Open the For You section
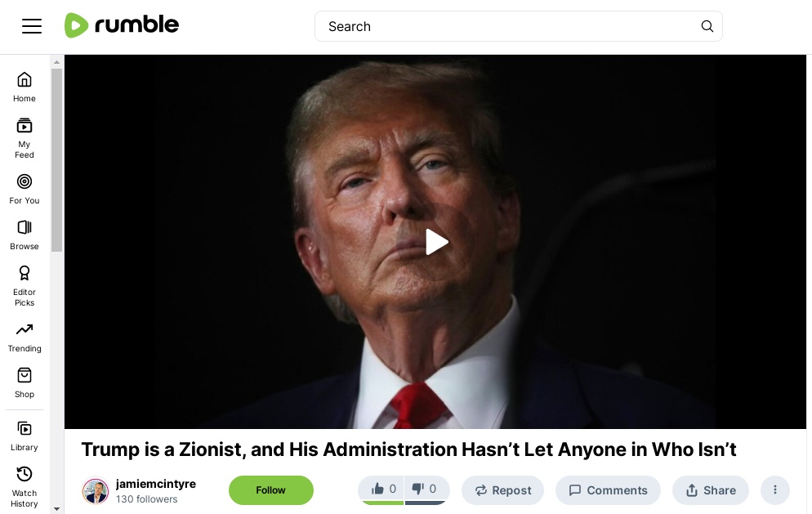 25,189
